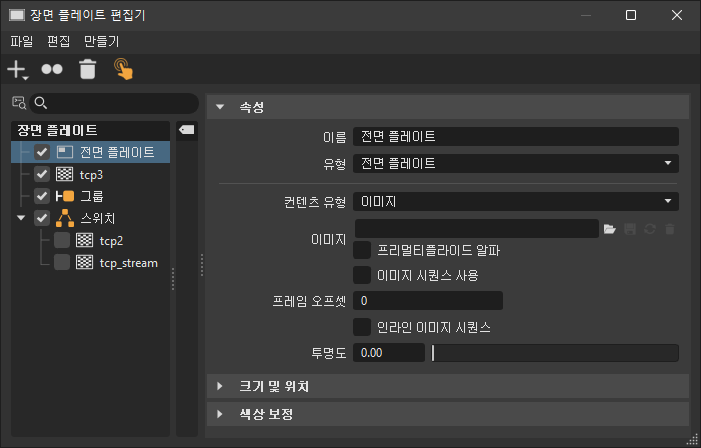Click the tag label column icon
The height and width of the screenshot is (448, 701).
[186, 130]
